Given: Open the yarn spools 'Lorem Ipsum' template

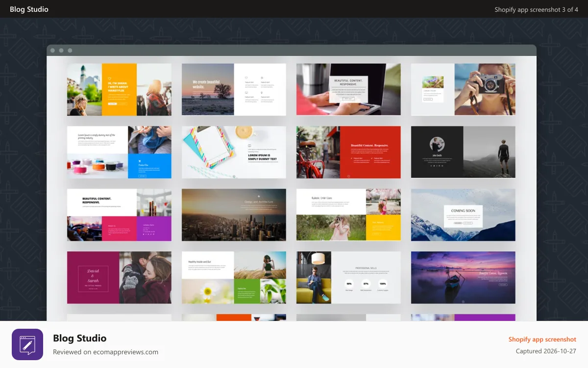Looking at the screenshot, I should [x=119, y=152].
